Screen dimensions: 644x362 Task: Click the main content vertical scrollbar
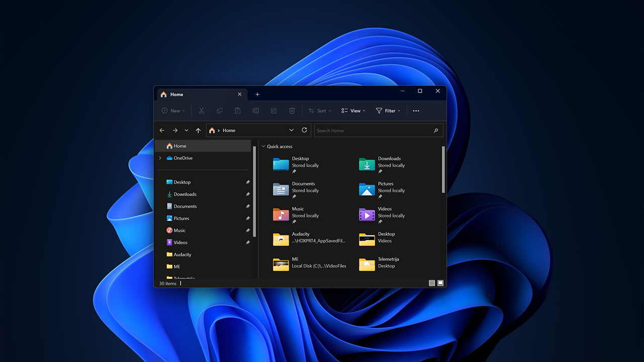click(443, 169)
